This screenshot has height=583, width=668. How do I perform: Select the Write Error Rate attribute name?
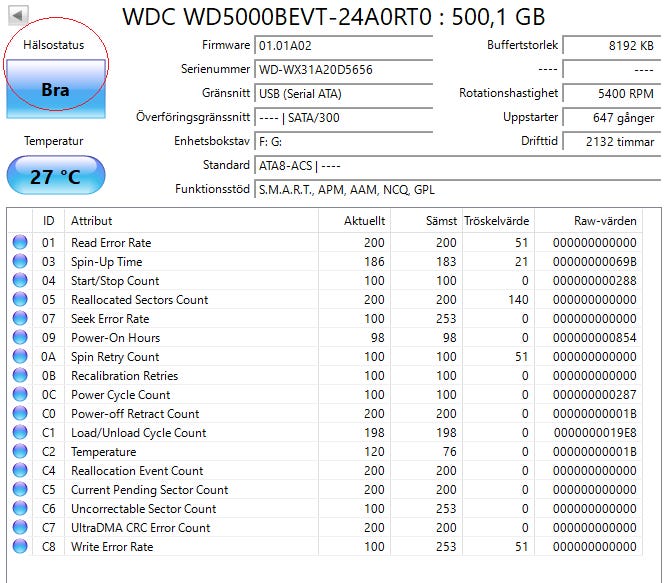[112, 546]
